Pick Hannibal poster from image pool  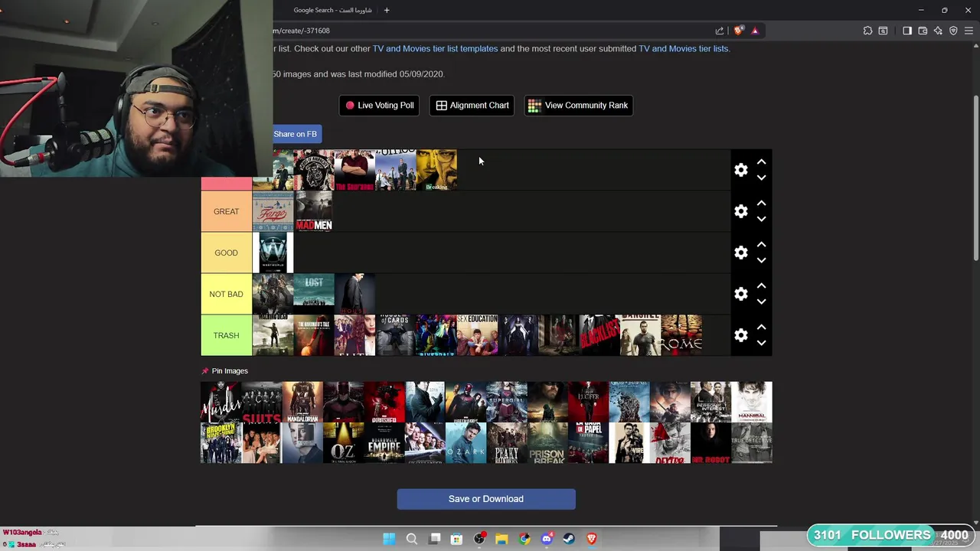[752, 402]
